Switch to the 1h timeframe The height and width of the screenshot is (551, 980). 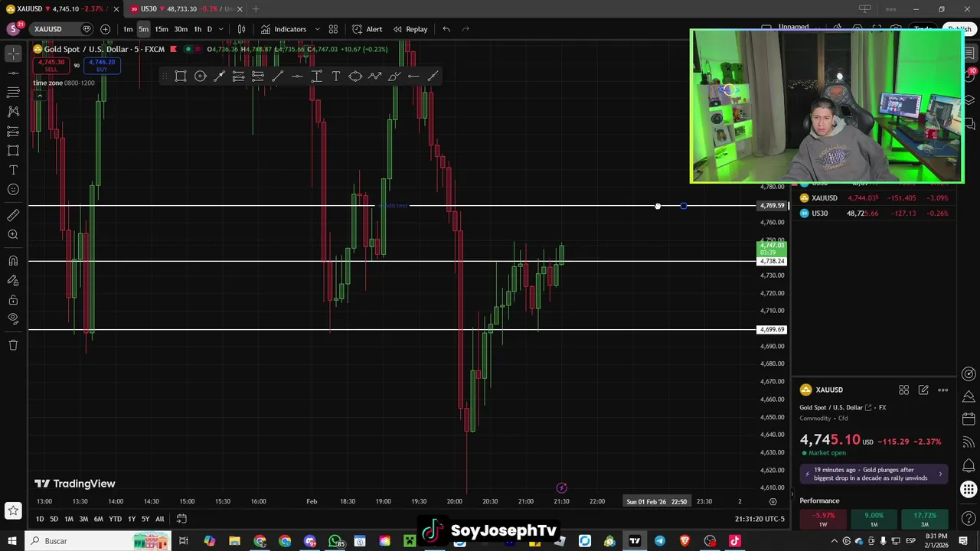coord(198,29)
